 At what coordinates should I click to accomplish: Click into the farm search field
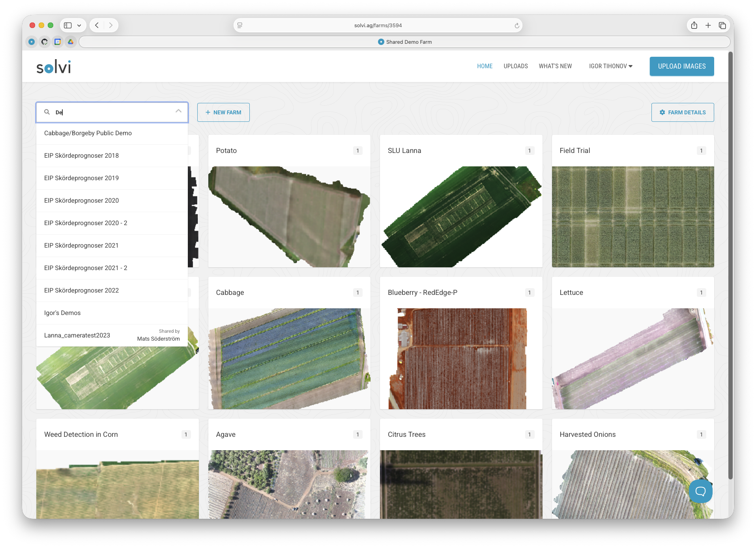pyautogui.click(x=114, y=112)
